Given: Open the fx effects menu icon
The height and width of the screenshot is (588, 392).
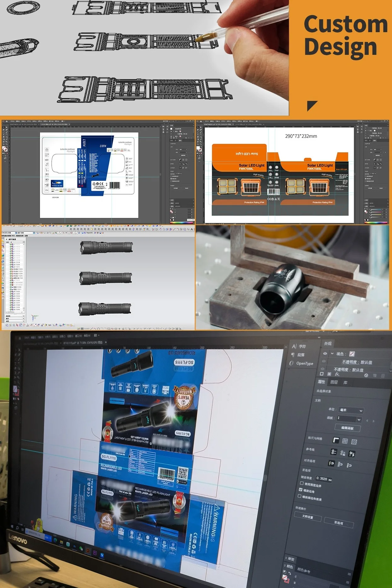Looking at the screenshot, I should [337, 374].
